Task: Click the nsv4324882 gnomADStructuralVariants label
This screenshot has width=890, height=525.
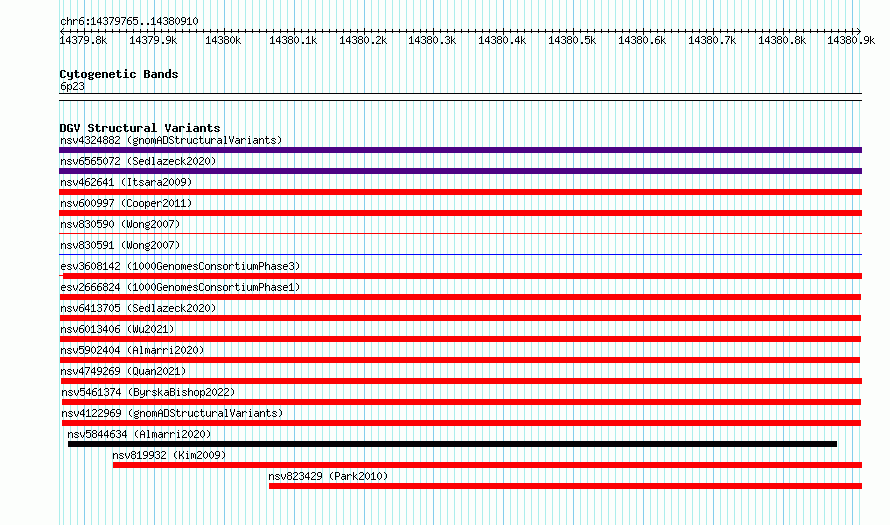Action: (171, 140)
